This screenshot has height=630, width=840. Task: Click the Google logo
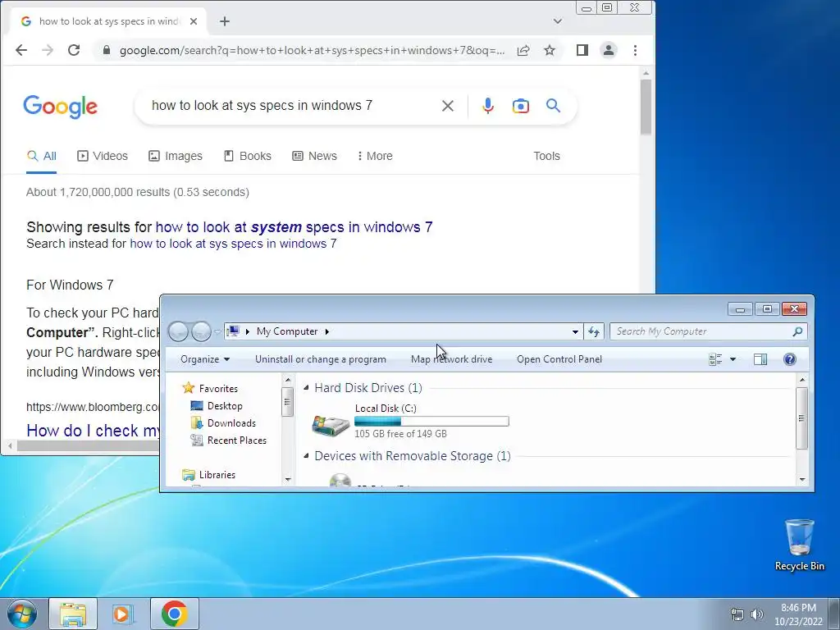coord(61,107)
